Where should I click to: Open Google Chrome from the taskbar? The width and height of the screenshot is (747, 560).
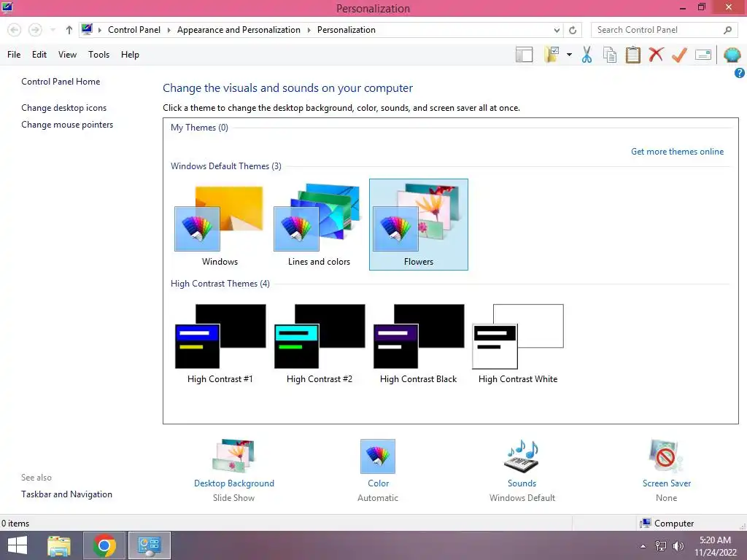pos(104,545)
